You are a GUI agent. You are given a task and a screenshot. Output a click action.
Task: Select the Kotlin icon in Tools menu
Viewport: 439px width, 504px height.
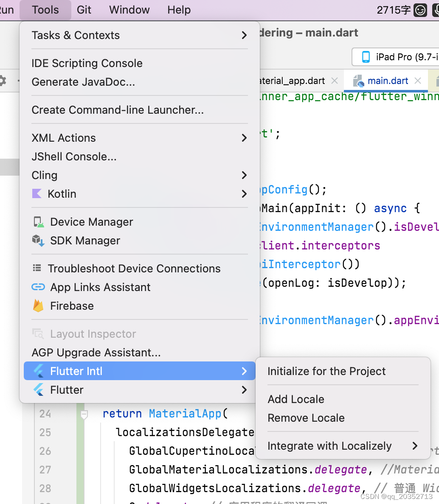pos(37,194)
